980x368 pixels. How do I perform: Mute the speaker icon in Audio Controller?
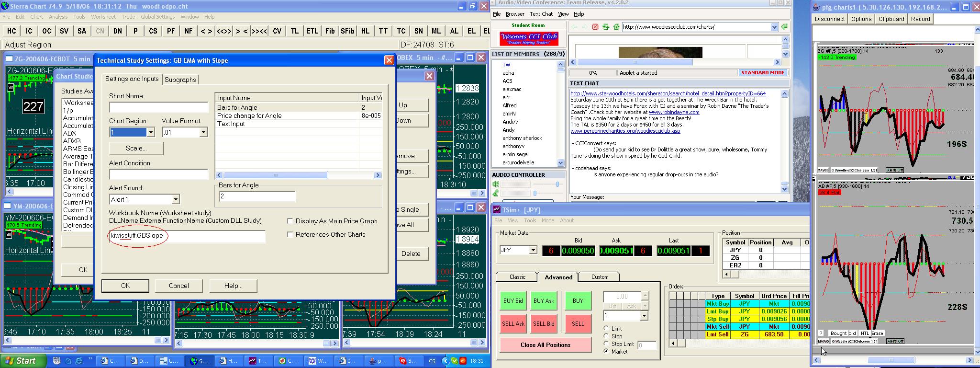click(496, 184)
